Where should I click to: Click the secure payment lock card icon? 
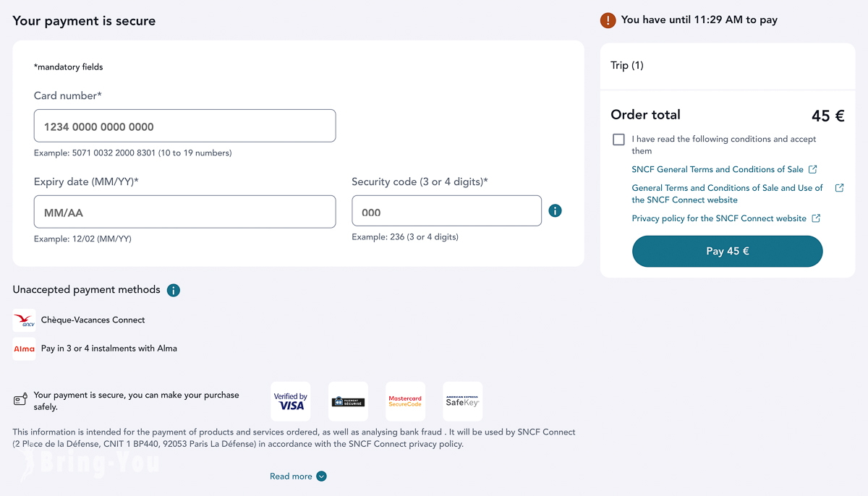[x=20, y=399]
